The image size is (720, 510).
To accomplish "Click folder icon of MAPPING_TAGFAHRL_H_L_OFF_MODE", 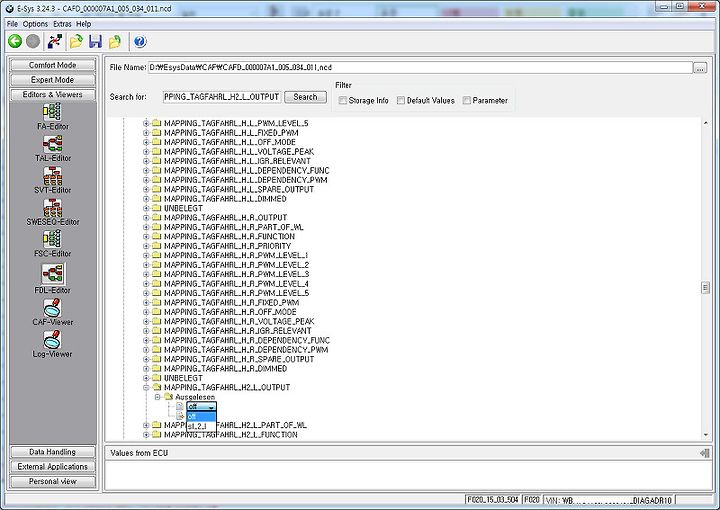I will click(x=157, y=142).
